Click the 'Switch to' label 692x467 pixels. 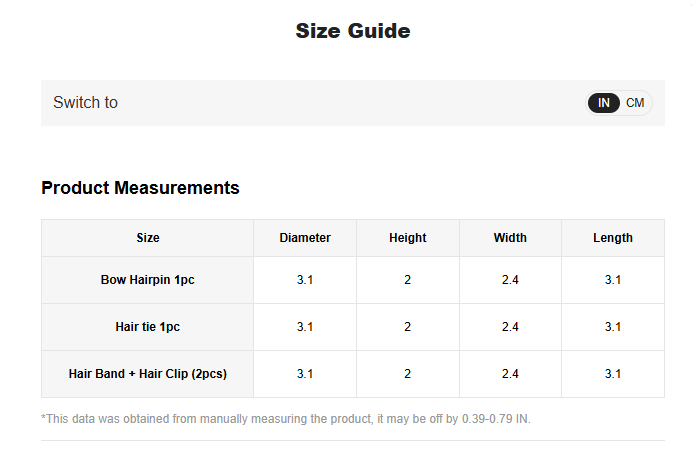(85, 103)
